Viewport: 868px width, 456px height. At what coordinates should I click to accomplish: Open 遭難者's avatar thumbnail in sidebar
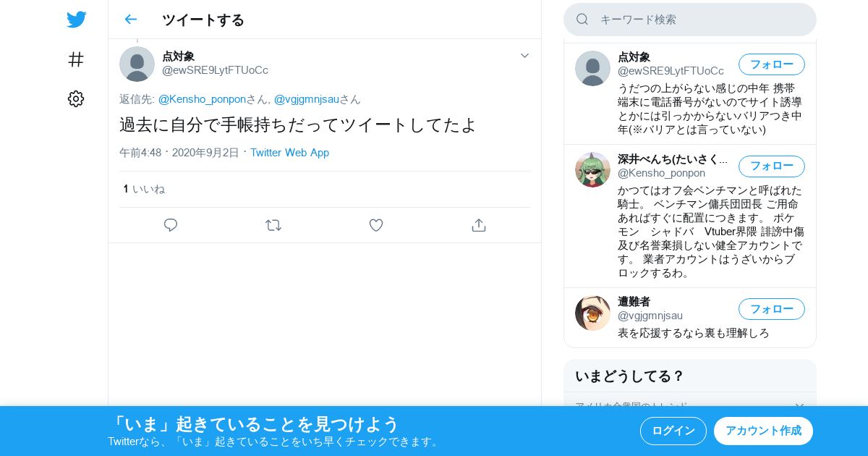click(x=592, y=313)
